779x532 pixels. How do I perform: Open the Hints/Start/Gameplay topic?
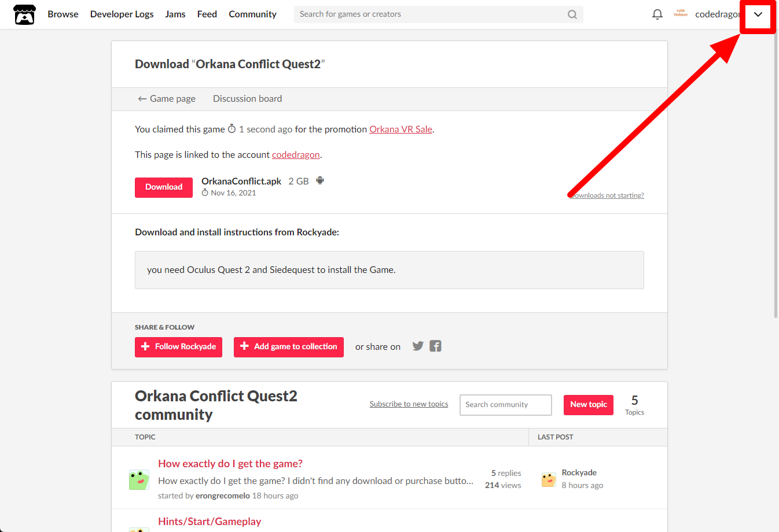click(210, 521)
